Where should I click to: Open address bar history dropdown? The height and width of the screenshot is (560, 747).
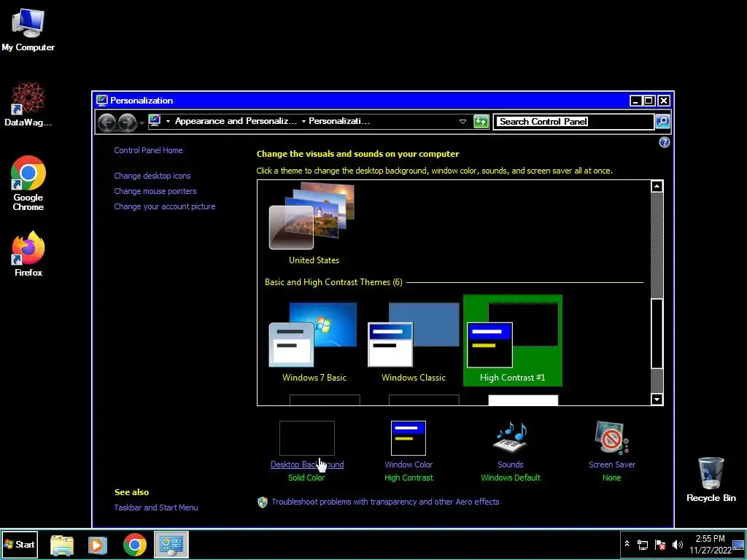462,122
